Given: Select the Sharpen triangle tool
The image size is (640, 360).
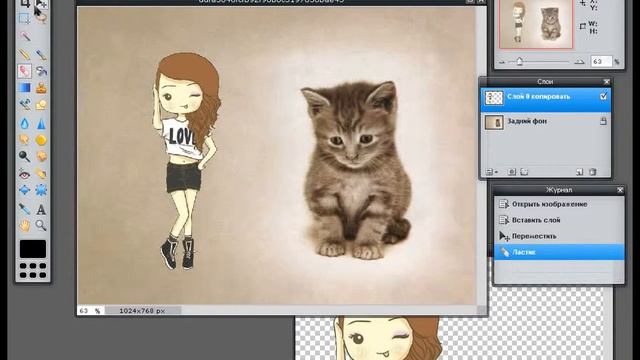Looking at the screenshot, I should point(41,123).
